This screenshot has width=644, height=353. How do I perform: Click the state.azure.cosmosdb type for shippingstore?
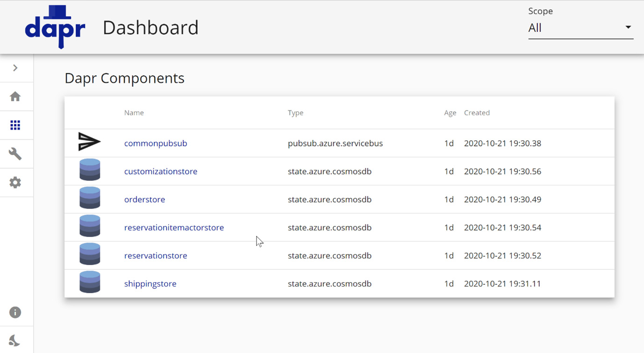tap(329, 283)
